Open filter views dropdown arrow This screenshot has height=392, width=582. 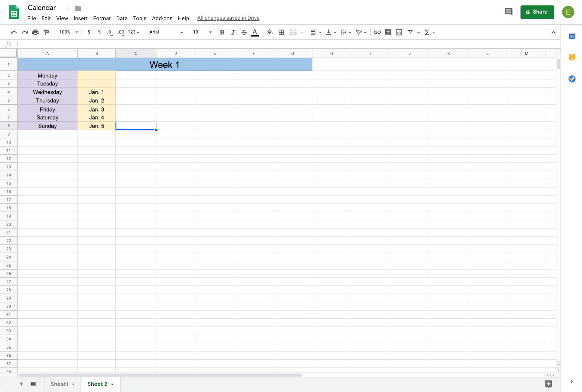click(x=419, y=32)
